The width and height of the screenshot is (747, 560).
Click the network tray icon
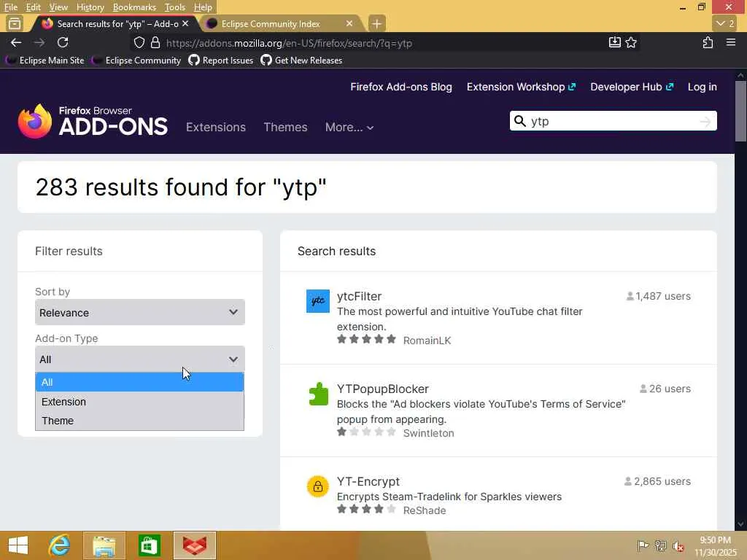pyautogui.click(x=660, y=545)
